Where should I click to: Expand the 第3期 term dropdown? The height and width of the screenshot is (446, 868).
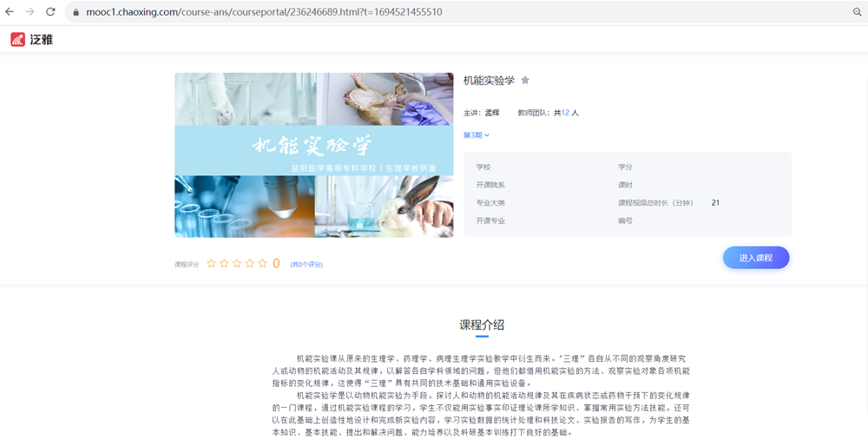477,135
